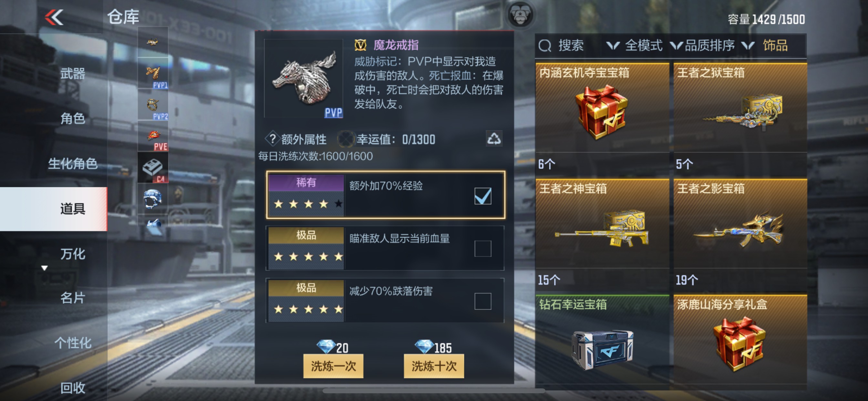Select the PVP2 ring slot icon

153,105
